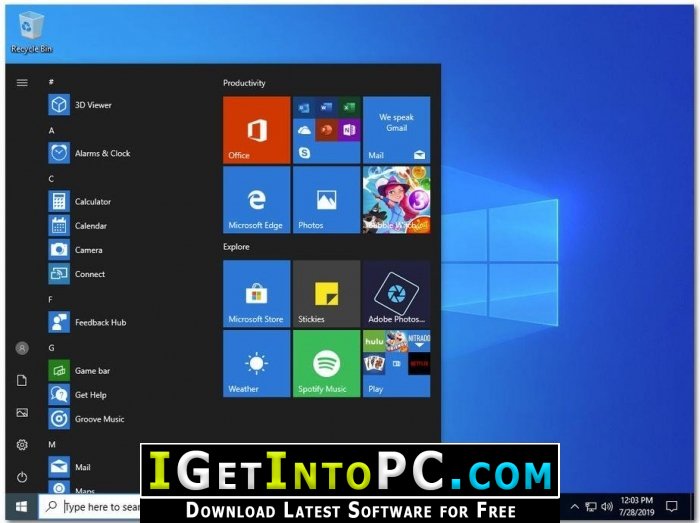The width and height of the screenshot is (700, 523).
Task: Launch the Spotify Music tile
Action: [x=326, y=363]
